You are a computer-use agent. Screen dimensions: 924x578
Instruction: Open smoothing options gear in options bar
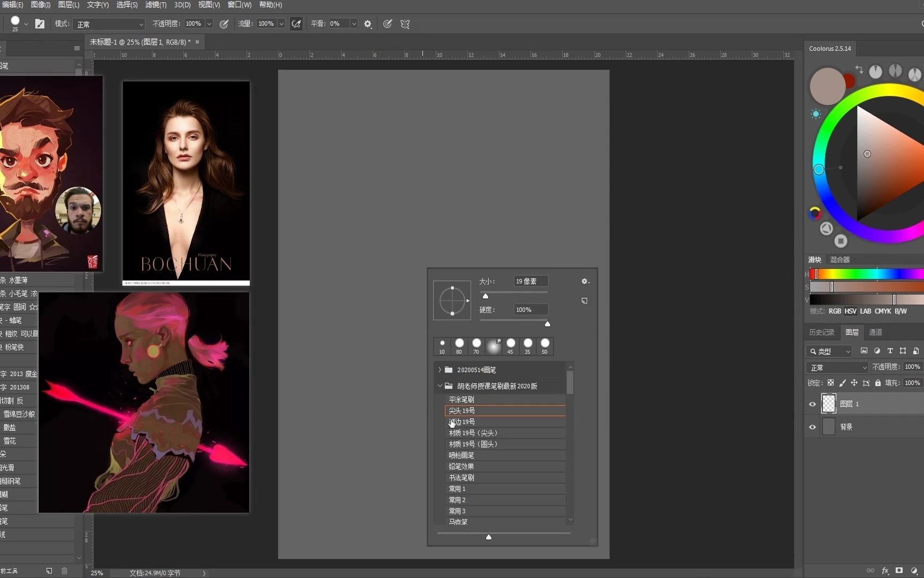click(368, 24)
